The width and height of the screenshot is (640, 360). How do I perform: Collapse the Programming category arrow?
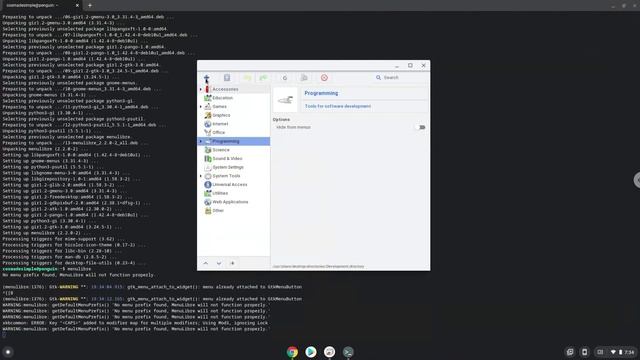[x=201, y=141]
